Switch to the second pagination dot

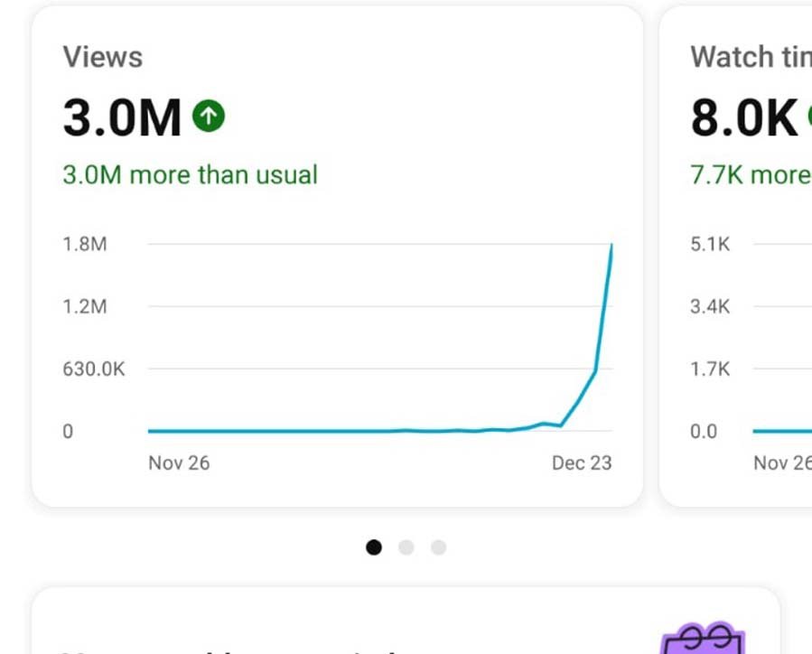click(x=406, y=547)
